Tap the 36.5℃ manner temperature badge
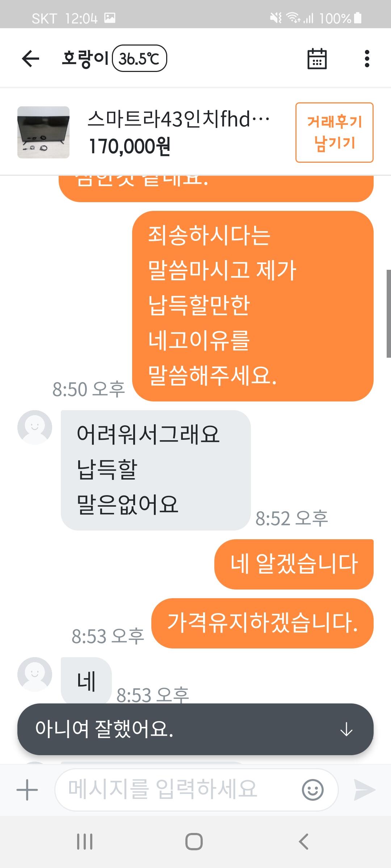Image resolution: width=391 pixels, height=868 pixels. point(140,58)
